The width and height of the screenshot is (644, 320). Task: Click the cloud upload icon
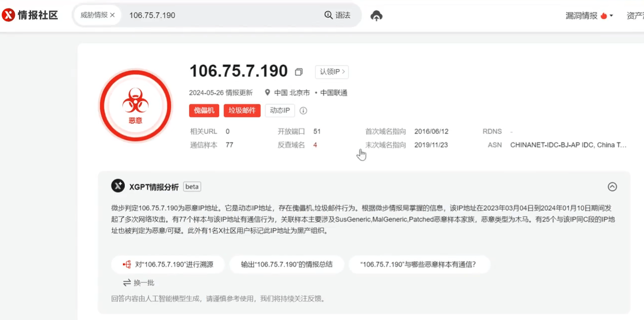pyautogui.click(x=376, y=16)
